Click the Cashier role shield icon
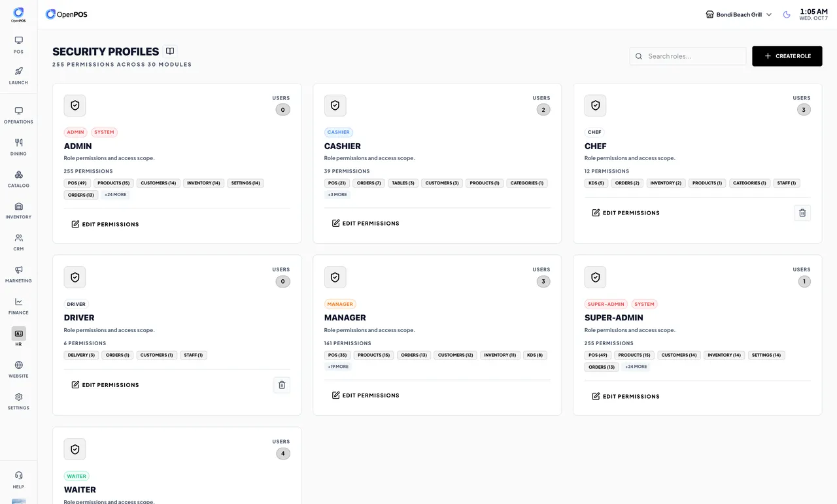 (x=335, y=105)
